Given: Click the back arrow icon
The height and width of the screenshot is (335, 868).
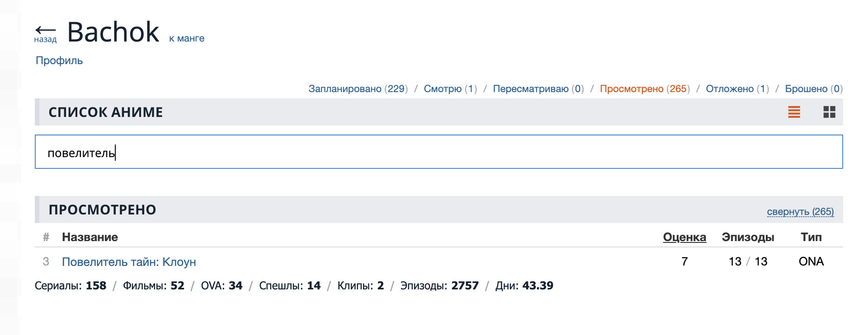Looking at the screenshot, I should click(x=45, y=31).
